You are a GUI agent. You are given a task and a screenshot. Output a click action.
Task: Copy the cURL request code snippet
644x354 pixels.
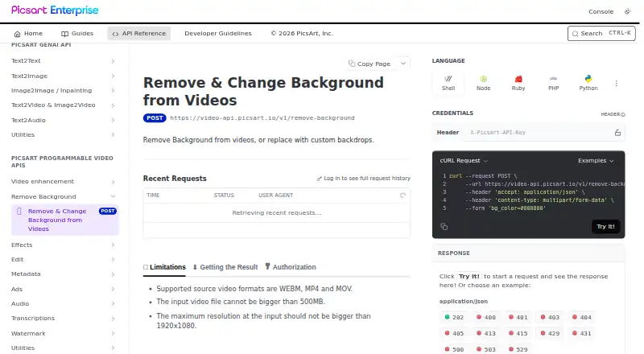coord(444,227)
